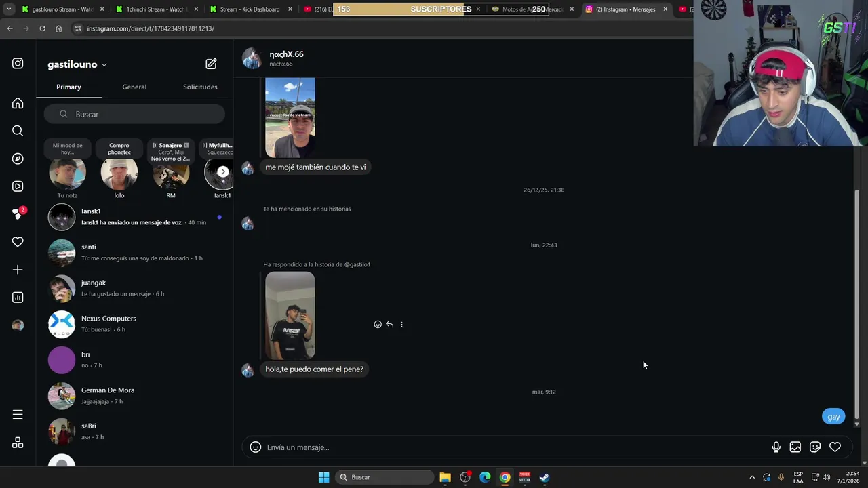Open the Explore compass icon
This screenshot has width=868, height=488.
(18, 159)
